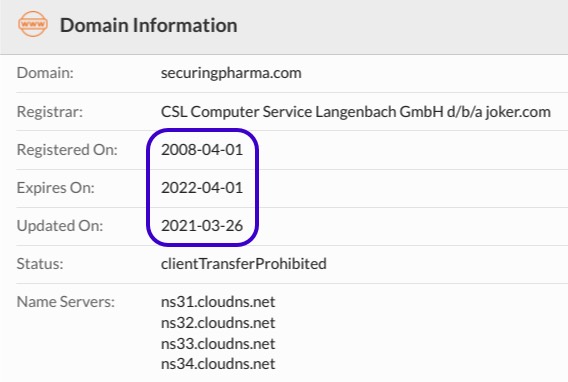Click the updated date 2021-03-26
The height and width of the screenshot is (382, 568).
coord(202,226)
